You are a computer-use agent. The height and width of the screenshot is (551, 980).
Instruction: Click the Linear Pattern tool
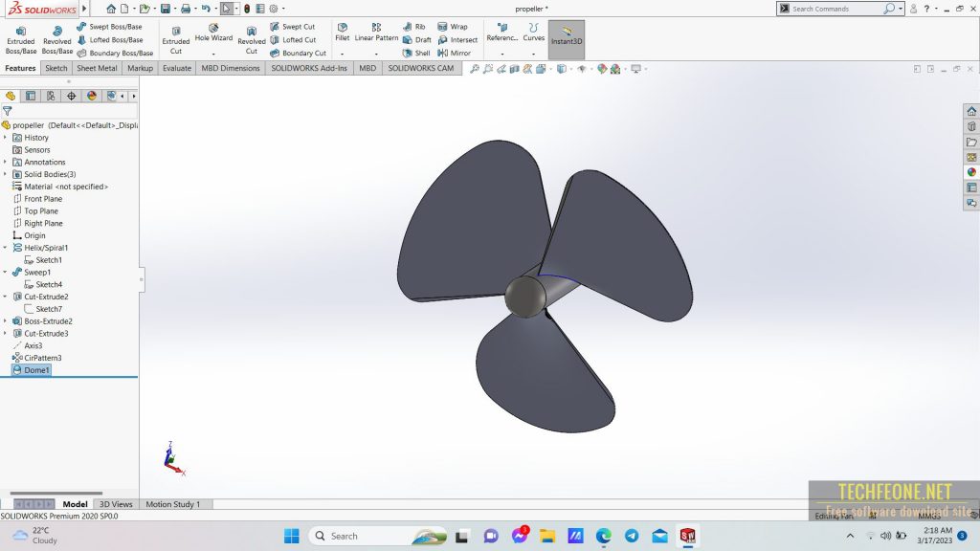click(376, 33)
